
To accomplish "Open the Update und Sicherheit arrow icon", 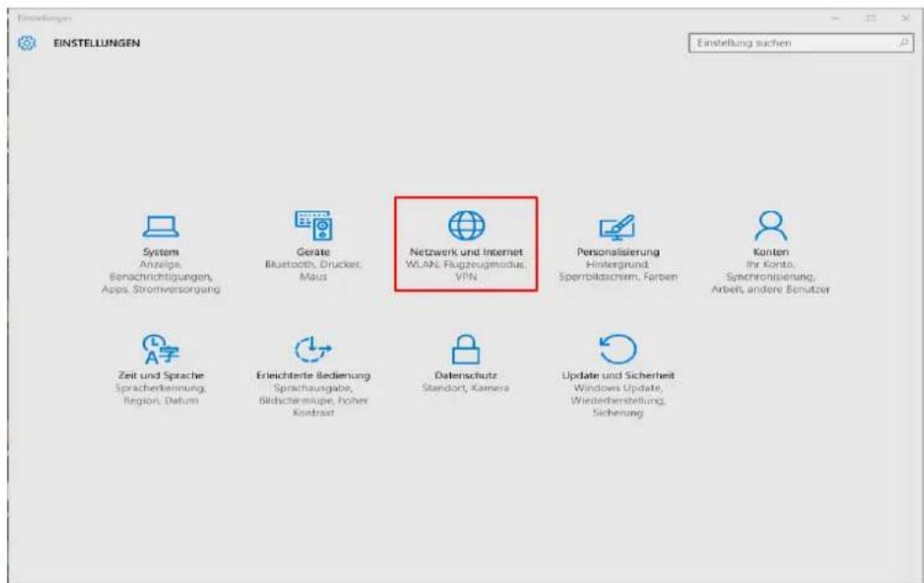I will pyautogui.click(x=617, y=349).
